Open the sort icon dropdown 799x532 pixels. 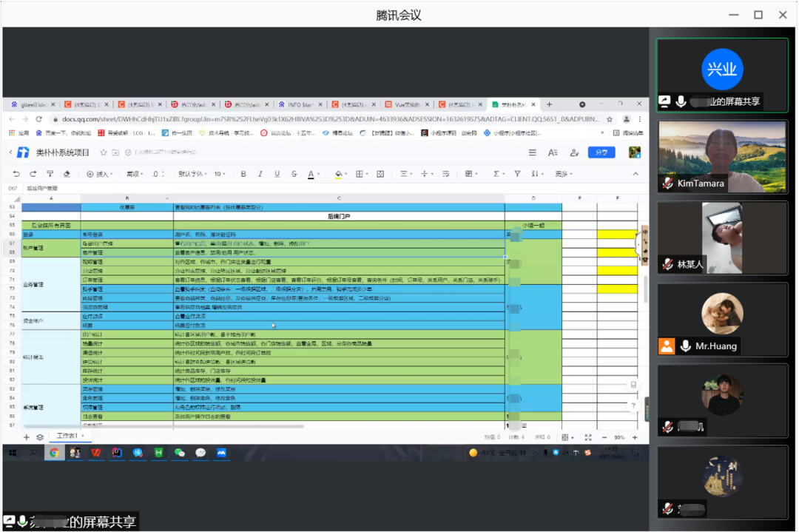pyautogui.click(x=537, y=174)
